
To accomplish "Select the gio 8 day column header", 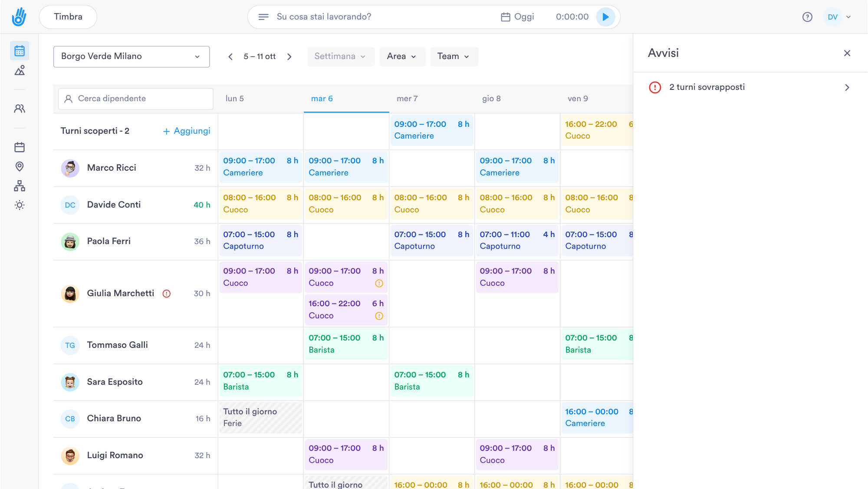I will [491, 99].
